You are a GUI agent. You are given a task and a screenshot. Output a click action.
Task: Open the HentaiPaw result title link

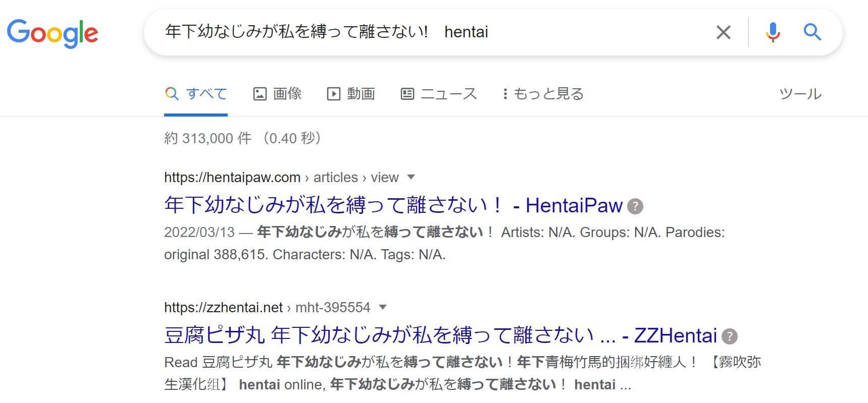pyautogui.click(x=393, y=205)
